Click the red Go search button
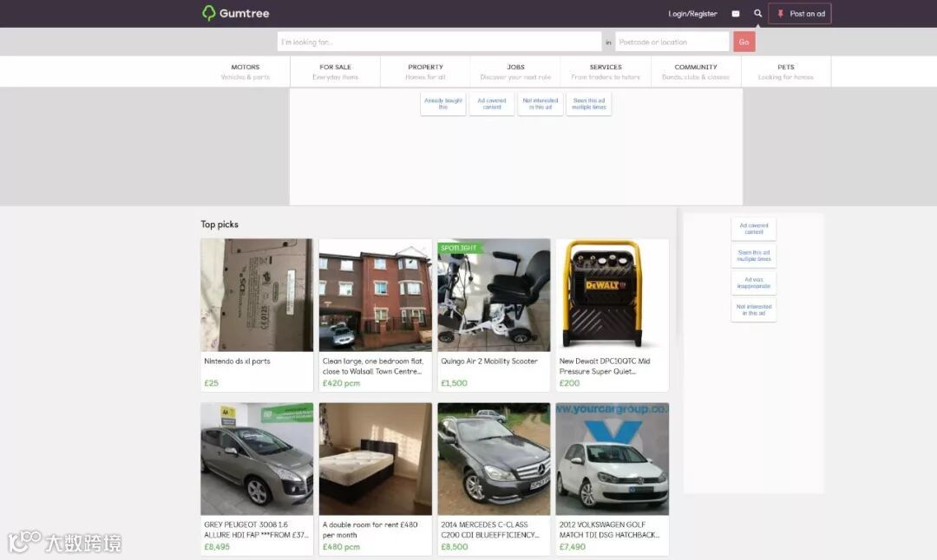This screenshot has height=560, width=937. pos(744,42)
